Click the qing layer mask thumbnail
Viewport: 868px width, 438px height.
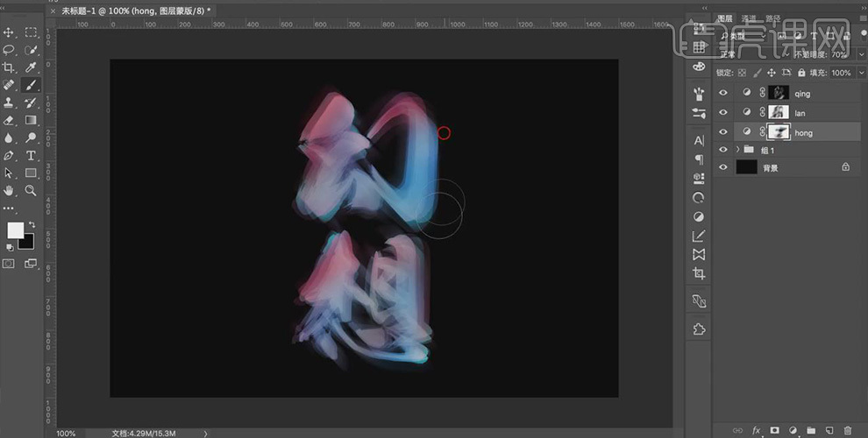coord(779,93)
